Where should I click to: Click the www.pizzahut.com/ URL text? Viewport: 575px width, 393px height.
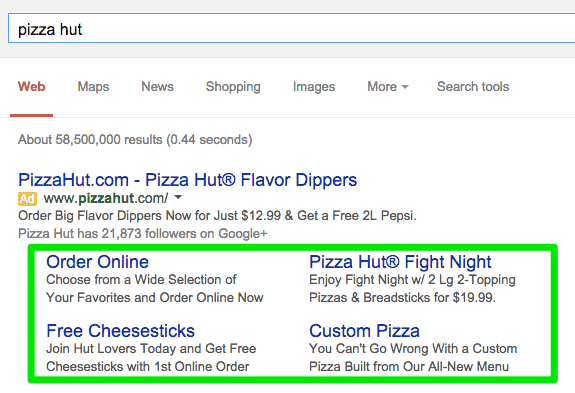point(106,198)
